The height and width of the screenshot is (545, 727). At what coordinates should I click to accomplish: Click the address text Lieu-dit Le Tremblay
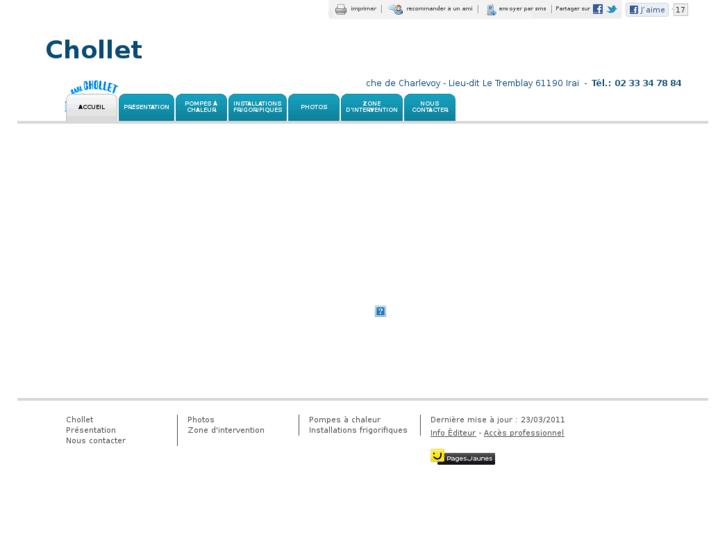coord(491,83)
